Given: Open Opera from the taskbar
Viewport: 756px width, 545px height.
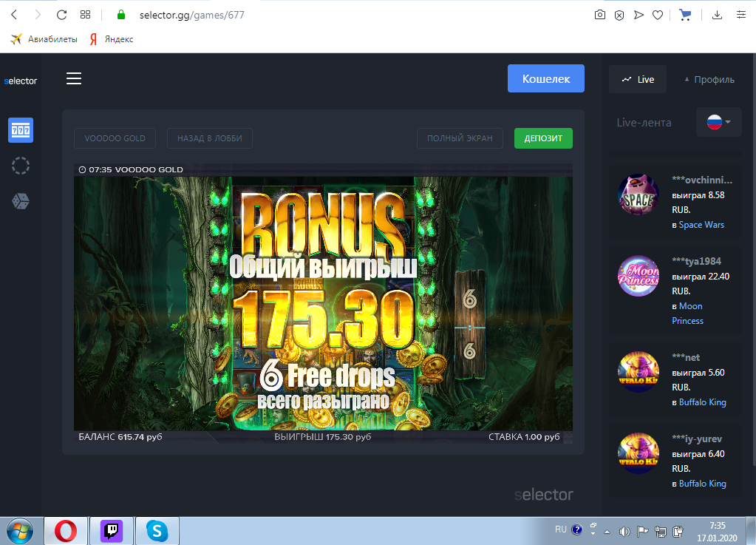Looking at the screenshot, I should click(66, 531).
